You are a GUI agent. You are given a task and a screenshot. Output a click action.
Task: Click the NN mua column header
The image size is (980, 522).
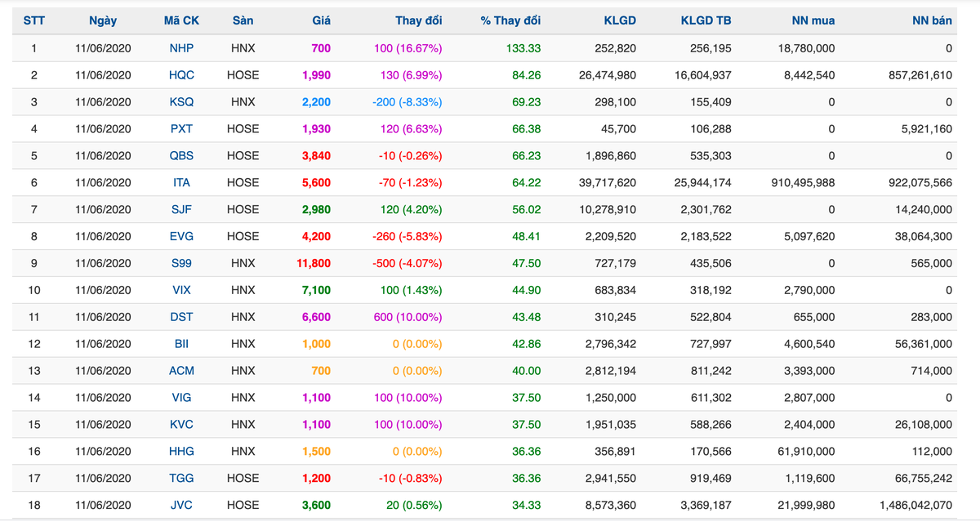click(813, 20)
